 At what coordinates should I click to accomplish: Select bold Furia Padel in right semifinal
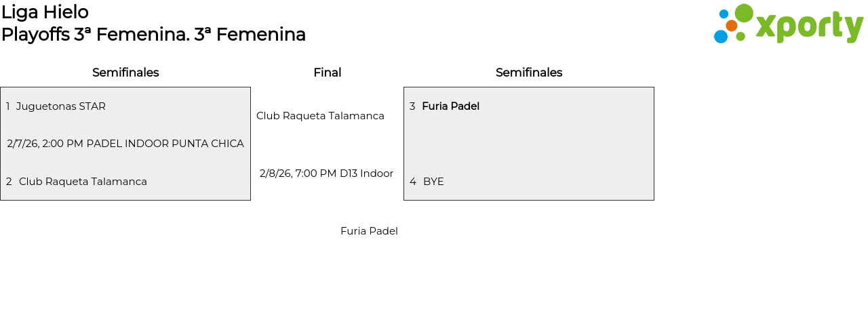pos(450,106)
